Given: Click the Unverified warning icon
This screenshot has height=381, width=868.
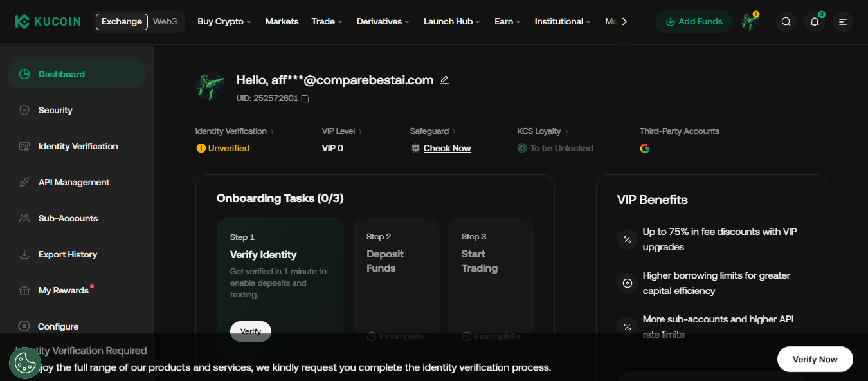Looking at the screenshot, I should pyautogui.click(x=201, y=148).
